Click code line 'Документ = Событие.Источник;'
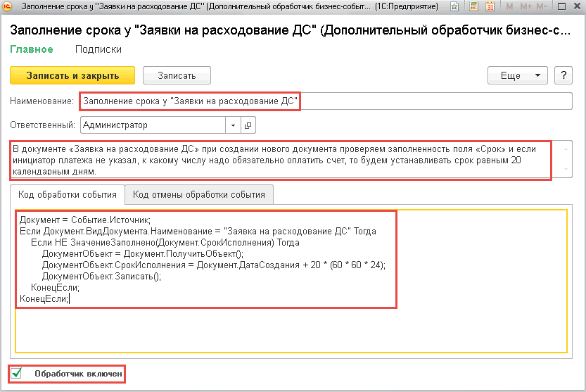This screenshot has width=586, height=392. 85,220
